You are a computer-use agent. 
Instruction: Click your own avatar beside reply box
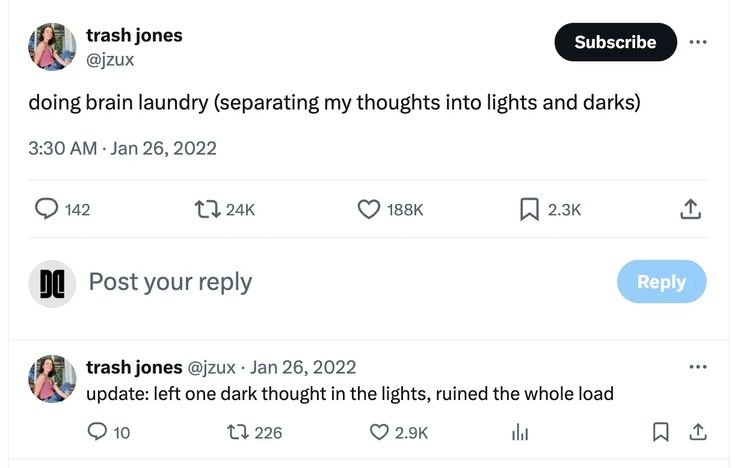(x=52, y=283)
